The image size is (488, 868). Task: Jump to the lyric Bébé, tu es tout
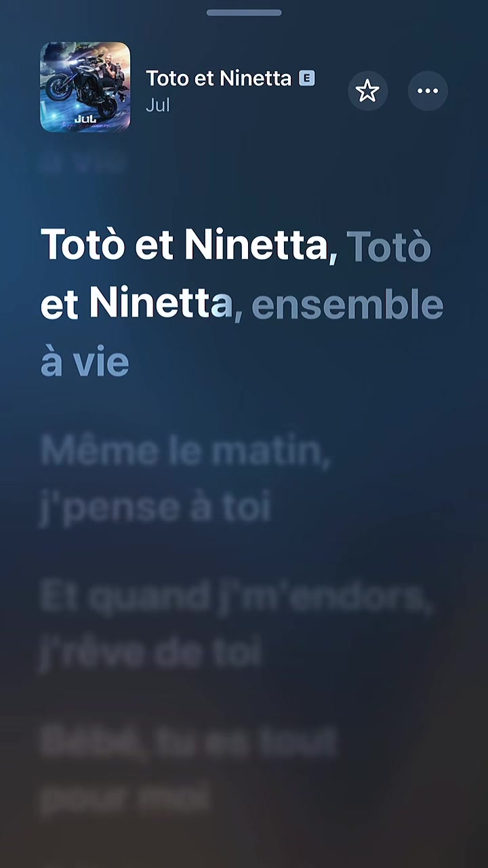click(188, 741)
